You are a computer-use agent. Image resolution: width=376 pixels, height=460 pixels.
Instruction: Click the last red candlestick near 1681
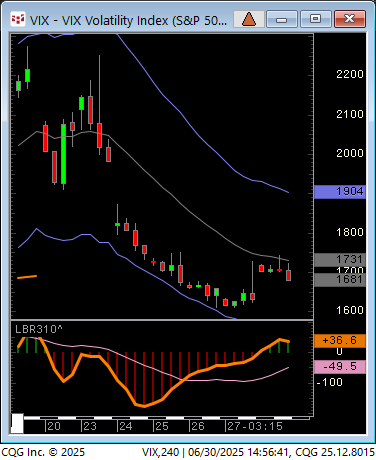click(x=289, y=275)
